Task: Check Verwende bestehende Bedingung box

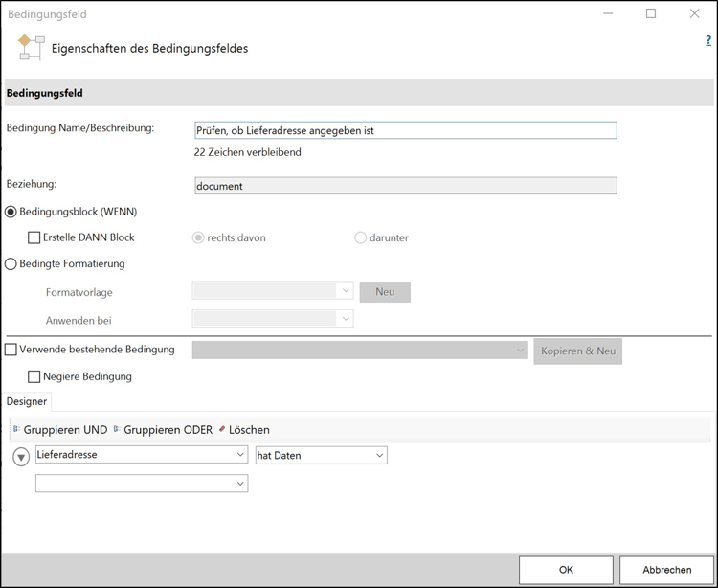Action: click(11, 350)
